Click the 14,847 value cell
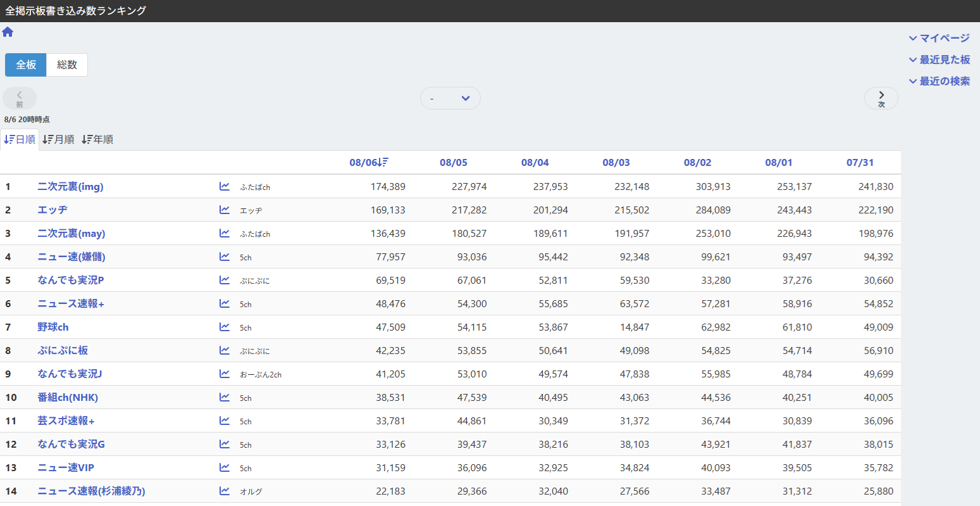 click(x=635, y=327)
